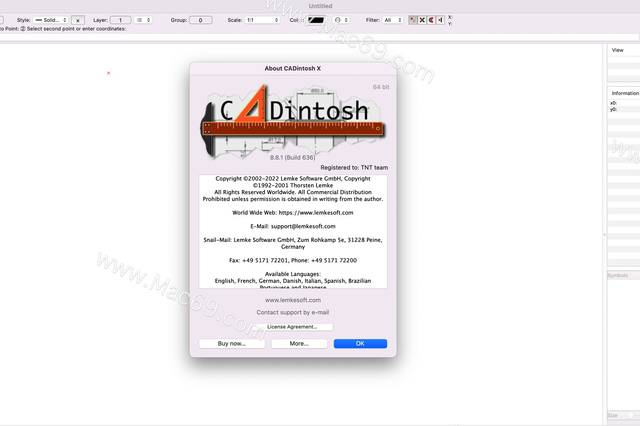The image size is (640, 426).
Task: Click the '64 bit' label in dialog
Action: tap(381, 87)
